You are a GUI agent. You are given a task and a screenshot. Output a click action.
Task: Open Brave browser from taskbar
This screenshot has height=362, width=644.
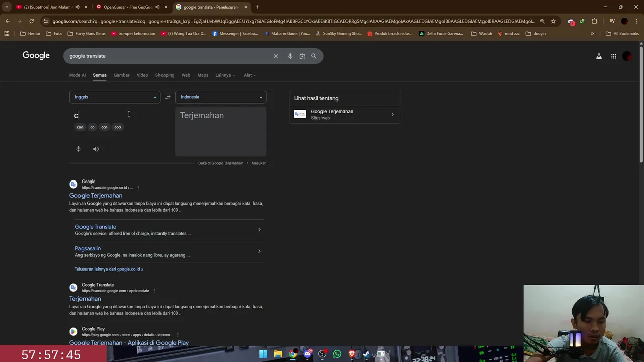352,354
